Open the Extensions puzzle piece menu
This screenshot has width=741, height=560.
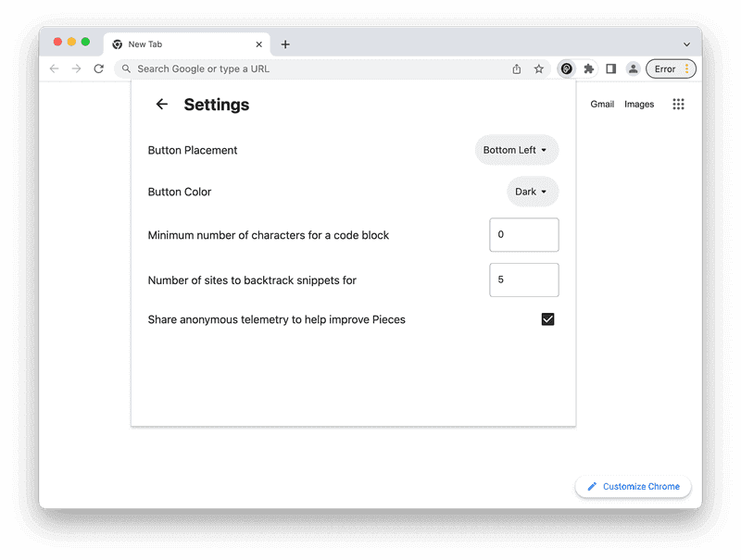coord(589,68)
